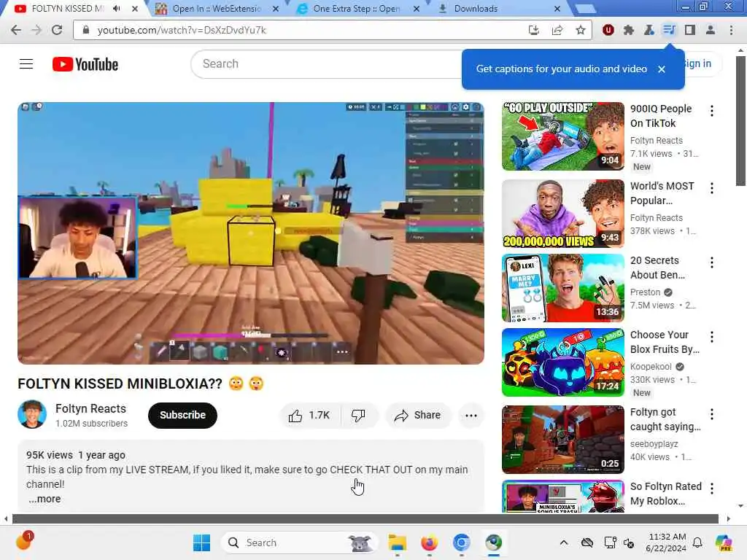Open 20 Secrets About Ben thumbnail
Image resolution: width=747 pixels, height=560 pixels.
(562, 287)
